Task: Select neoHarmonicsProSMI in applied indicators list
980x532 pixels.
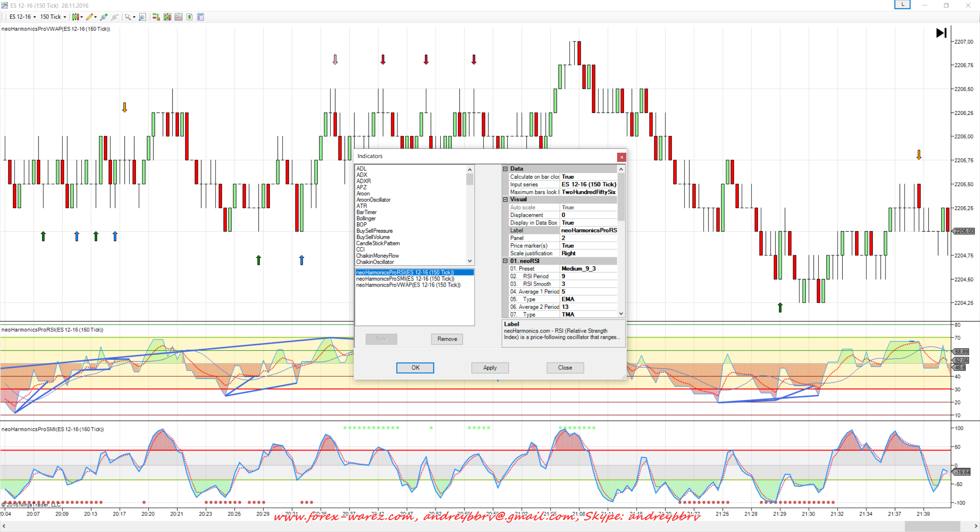Action: (x=405, y=279)
